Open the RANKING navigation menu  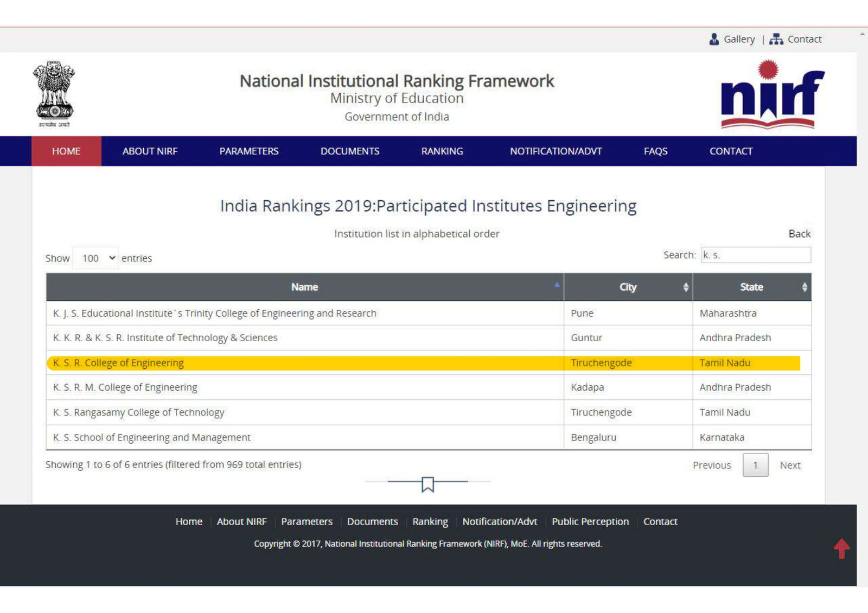442,151
